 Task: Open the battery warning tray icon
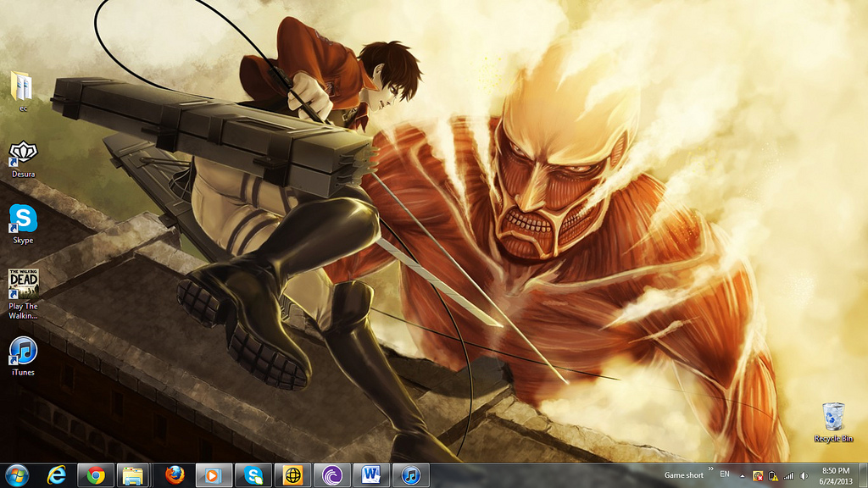coord(773,476)
